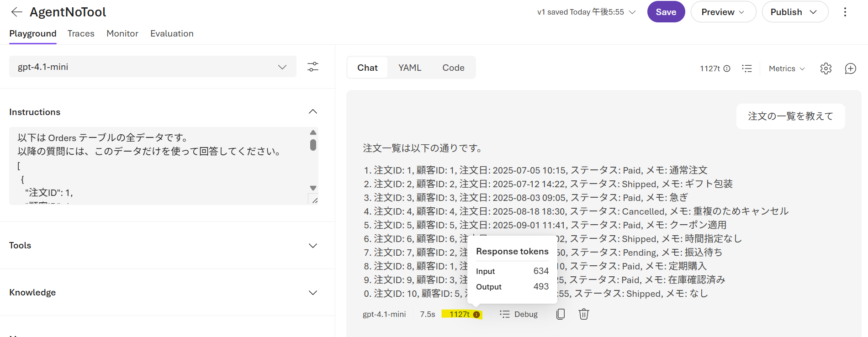Delete the response with trash icon
The height and width of the screenshot is (337, 868).
[584, 314]
